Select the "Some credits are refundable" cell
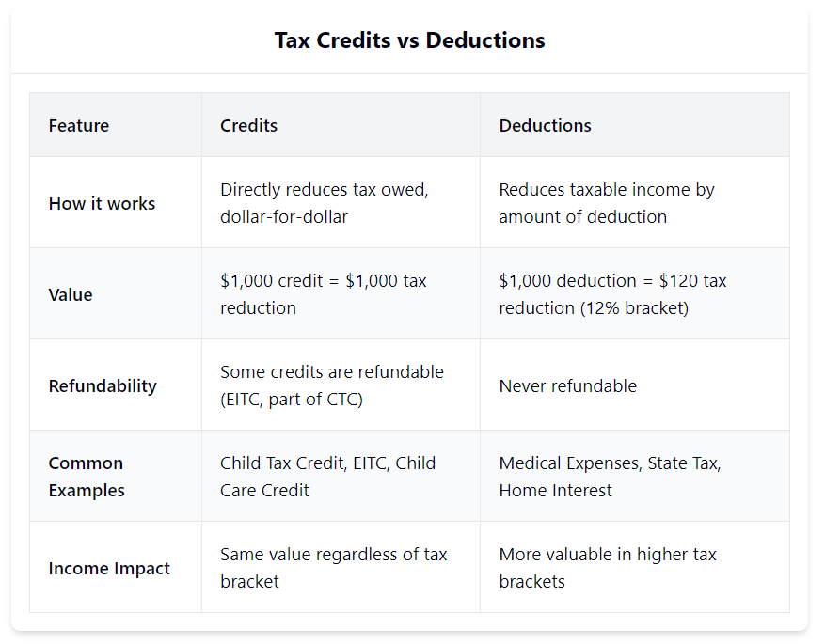This screenshot has height=644, width=825. [331, 385]
